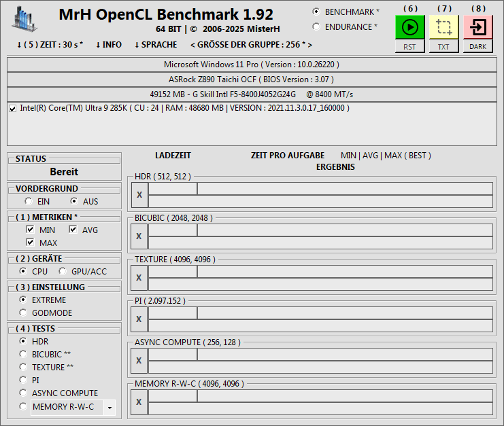Click the RST reset button
The image size is (504, 426).
click(410, 47)
